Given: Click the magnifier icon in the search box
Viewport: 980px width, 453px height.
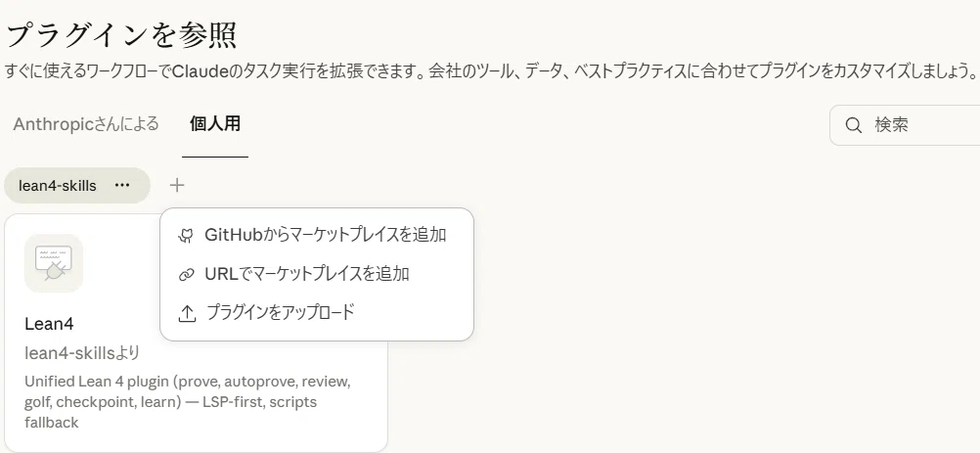Looking at the screenshot, I should click(853, 125).
